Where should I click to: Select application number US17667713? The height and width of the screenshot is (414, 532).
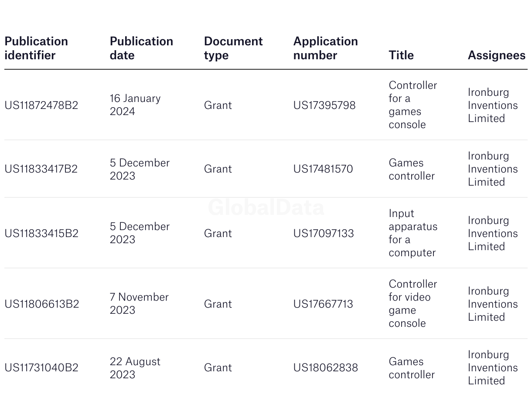click(x=323, y=304)
